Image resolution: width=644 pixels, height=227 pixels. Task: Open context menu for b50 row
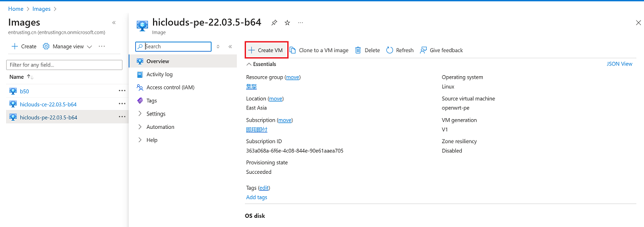122,90
